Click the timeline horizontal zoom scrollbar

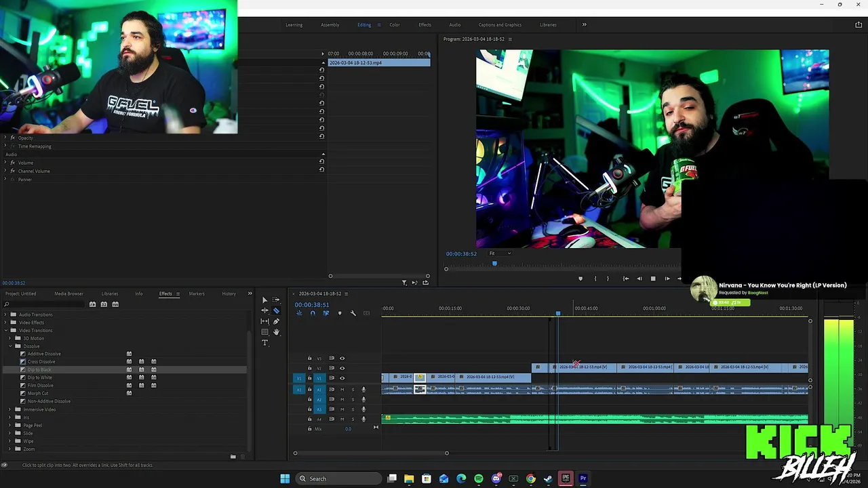coord(370,453)
